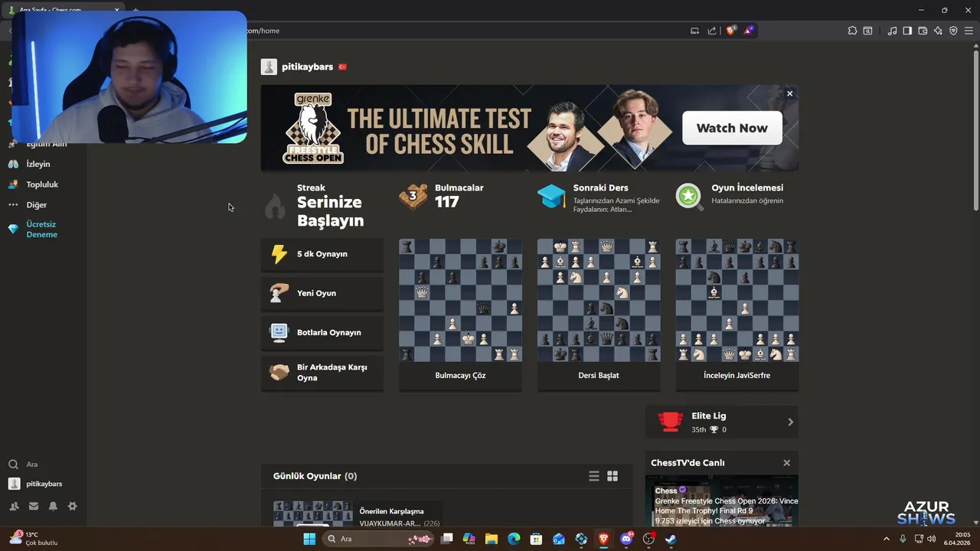Open the sidebar settings gear icon
Image resolution: width=980 pixels, height=551 pixels.
(x=73, y=506)
